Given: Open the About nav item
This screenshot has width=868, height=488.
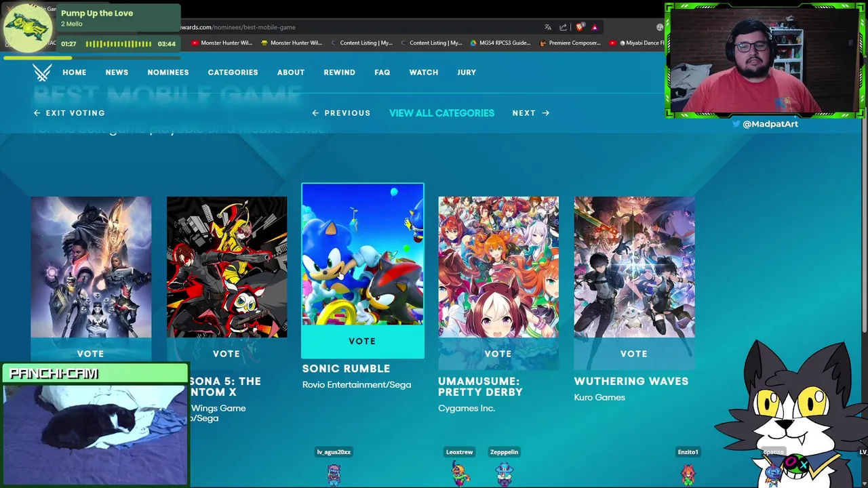Looking at the screenshot, I should (x=291, y=73).
